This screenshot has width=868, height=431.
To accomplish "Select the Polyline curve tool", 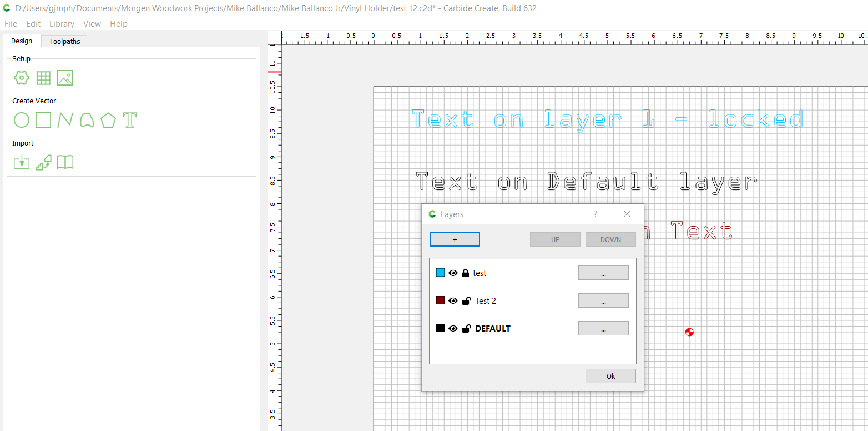I will pyautogui.click(x=65, y=120).
